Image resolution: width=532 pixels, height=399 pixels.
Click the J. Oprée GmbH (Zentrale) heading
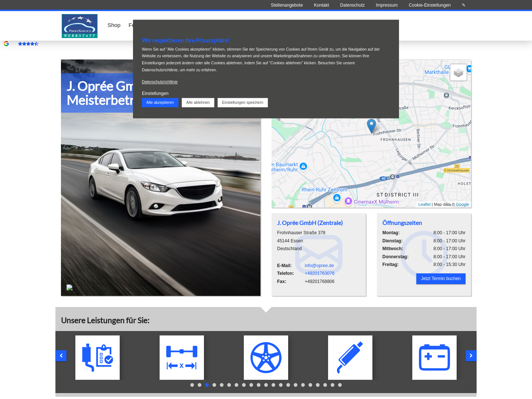point(310,223)
